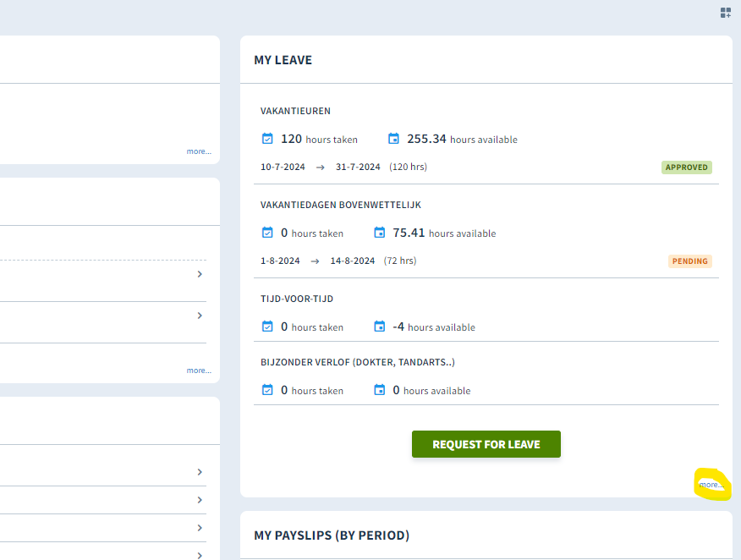Open the more link in top-left card

coord(199,151)
